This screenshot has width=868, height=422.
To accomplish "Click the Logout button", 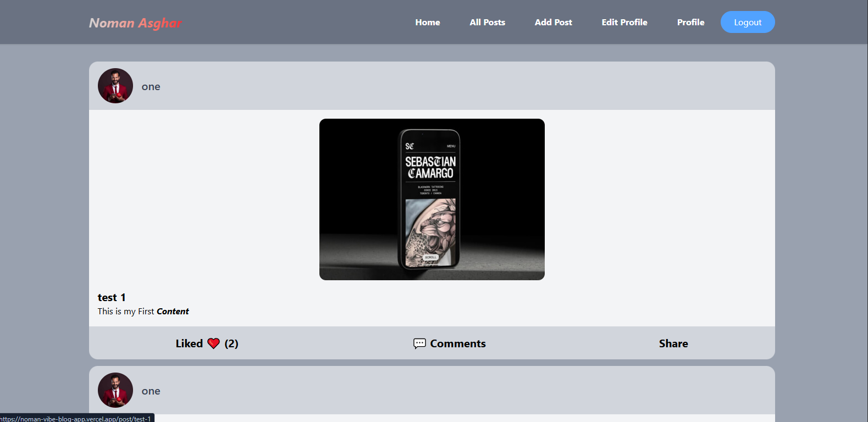I will tap(748, 22).
